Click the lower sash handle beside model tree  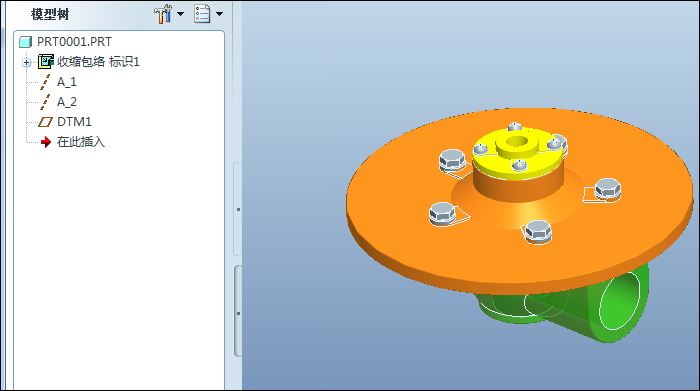point(238,312)
